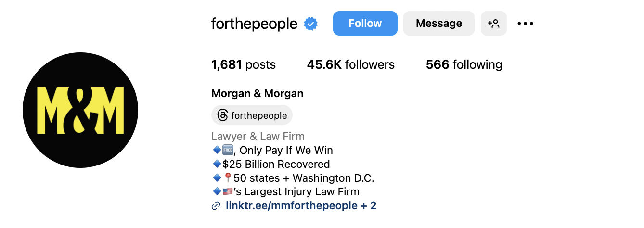This screenshot has width=644, height=228.
Task: Click the Morgan & Morgan display name
Action: [258, 93]
